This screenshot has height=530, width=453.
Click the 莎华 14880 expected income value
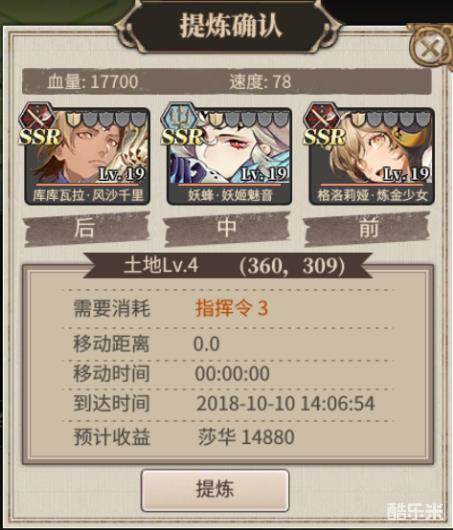click(x=246, y=437)
